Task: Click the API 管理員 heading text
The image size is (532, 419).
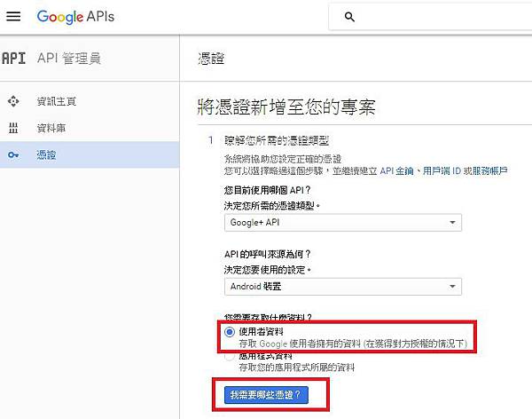Action: click(x=69, y=59)
